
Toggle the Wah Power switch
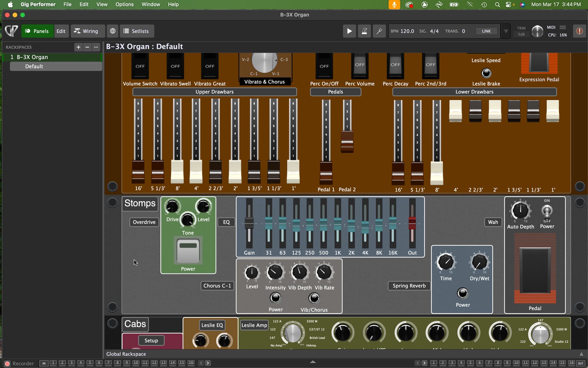(547, 211)
